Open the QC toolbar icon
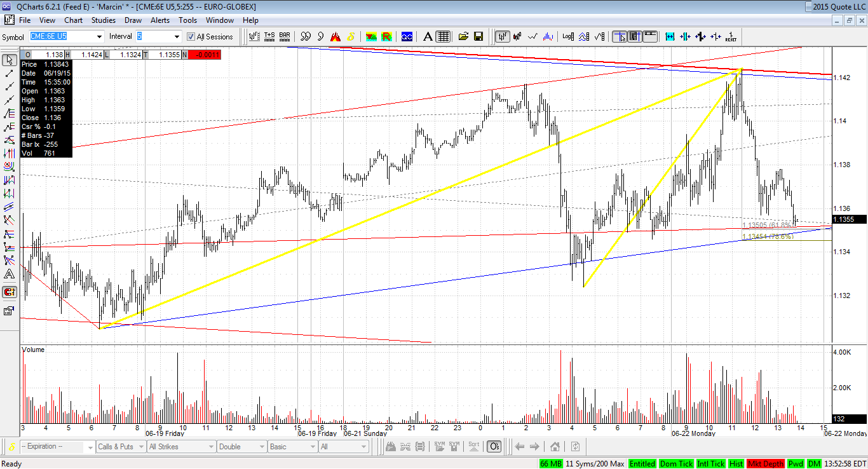The width and height of the screenshot is (868, 469). click(x=407, y=37)
